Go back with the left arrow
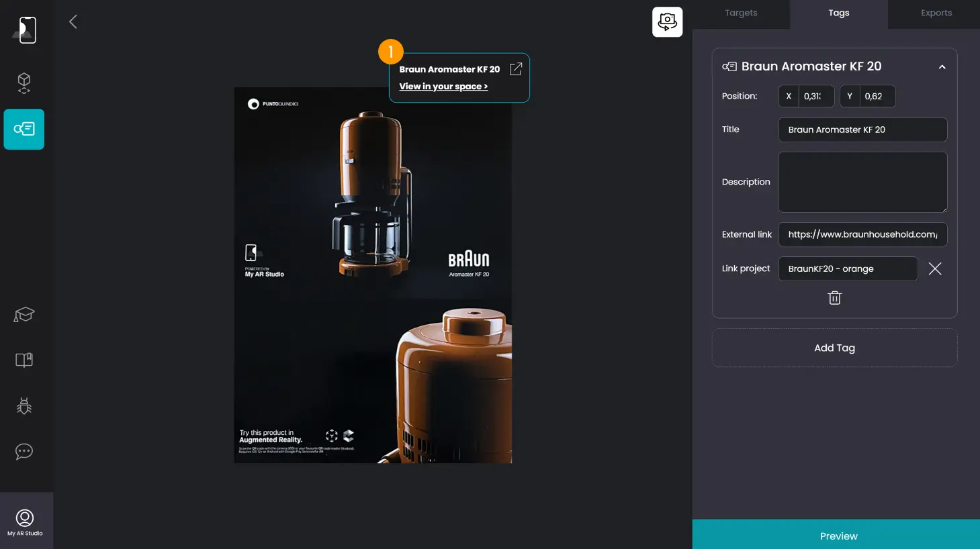 pos(73,21)
